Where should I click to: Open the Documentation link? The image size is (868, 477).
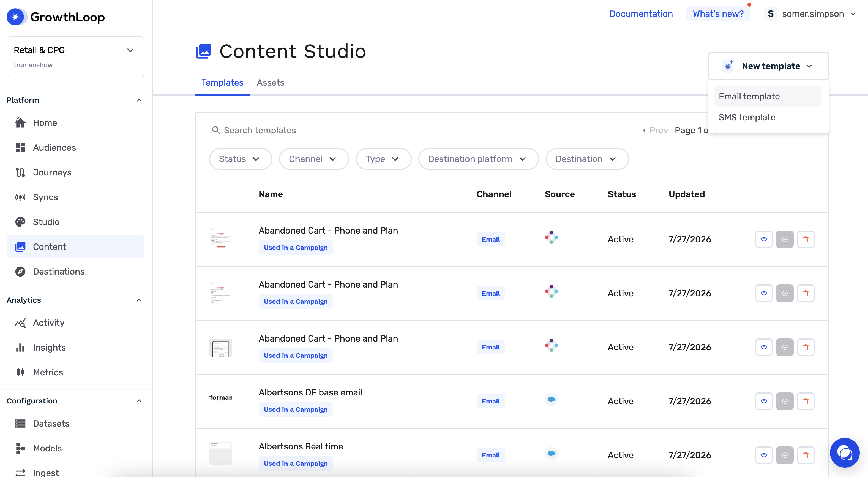[641, 14]
